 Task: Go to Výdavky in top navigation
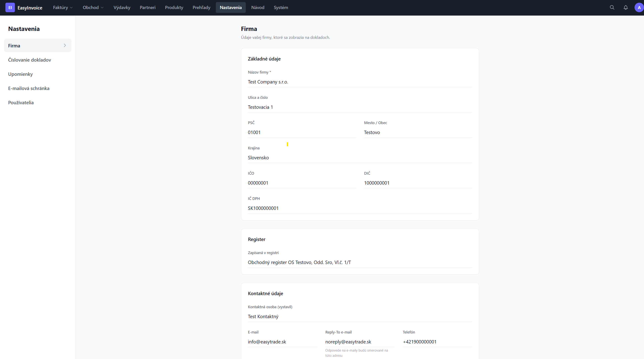[122, 7]
